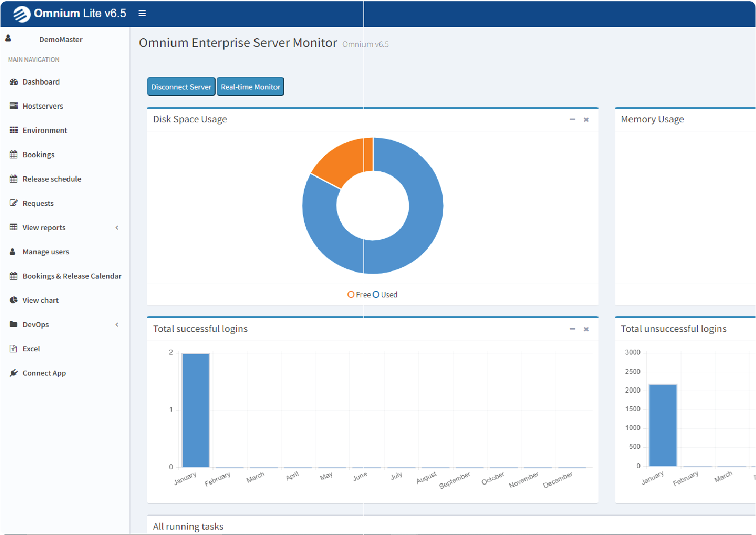Toggle the Used legend marker
The width and height of the screenshot is (756, 535).
[x=376, y=295]
